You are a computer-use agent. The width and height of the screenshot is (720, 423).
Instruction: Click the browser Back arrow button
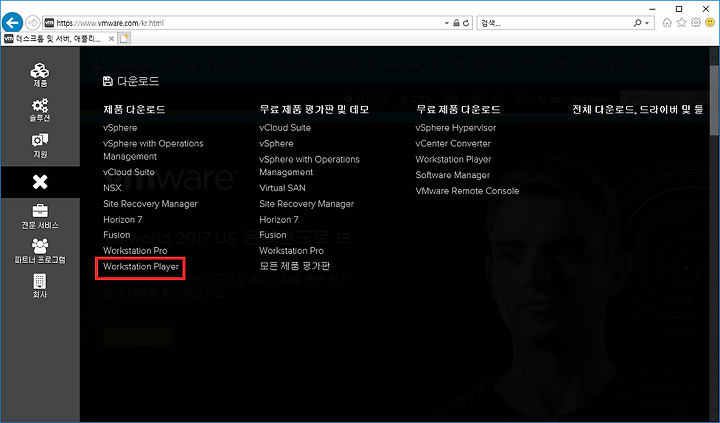(12, 23)
